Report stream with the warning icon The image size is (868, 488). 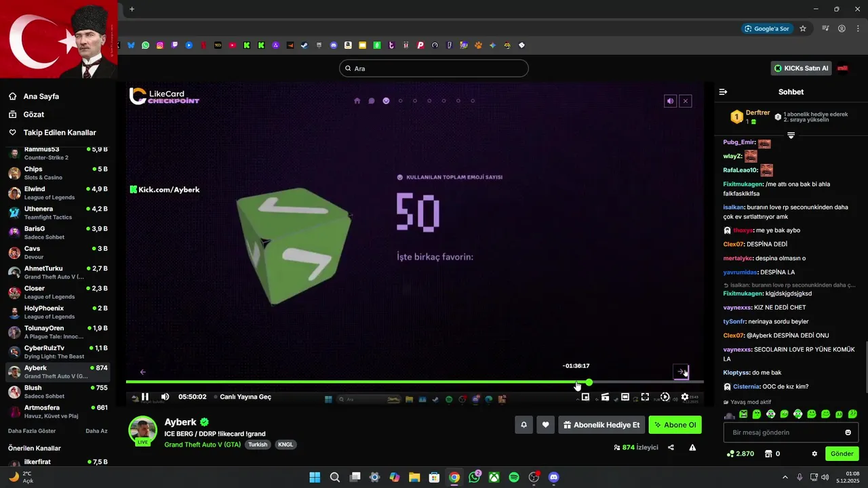[692, 447]
